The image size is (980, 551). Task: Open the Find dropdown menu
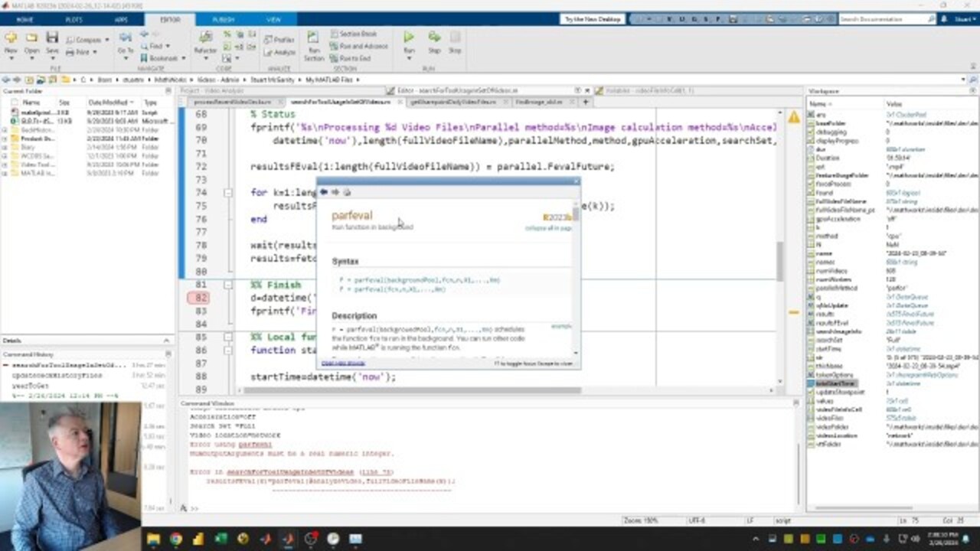click(x=156, y=46)
